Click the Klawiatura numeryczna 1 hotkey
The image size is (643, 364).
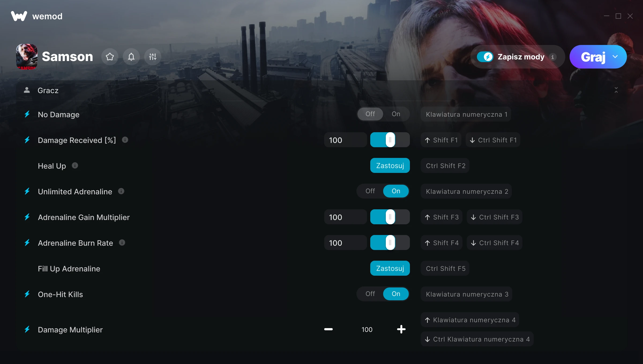point(466,114)
